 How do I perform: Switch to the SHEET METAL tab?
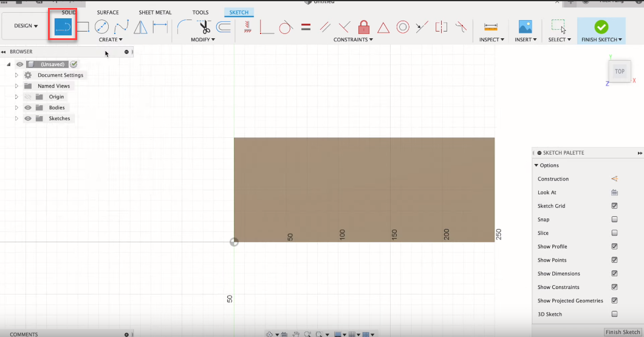pos(155,13)
